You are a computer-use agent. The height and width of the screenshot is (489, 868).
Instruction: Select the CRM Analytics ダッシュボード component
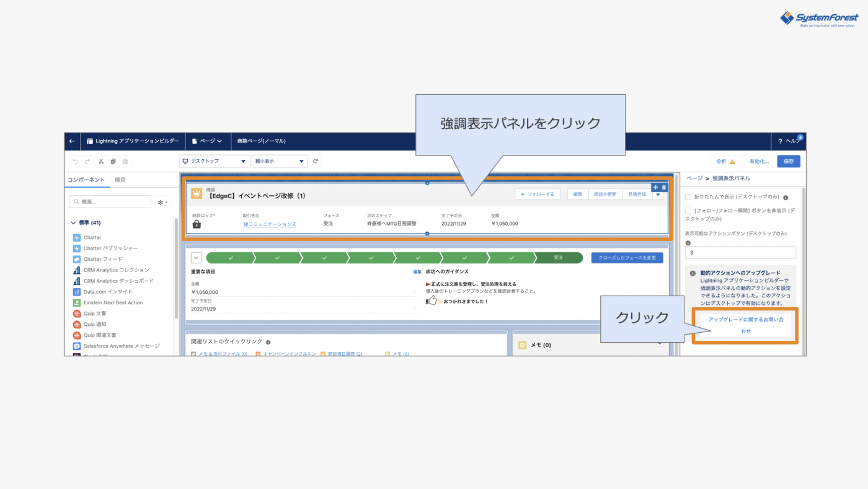[113, 281]
